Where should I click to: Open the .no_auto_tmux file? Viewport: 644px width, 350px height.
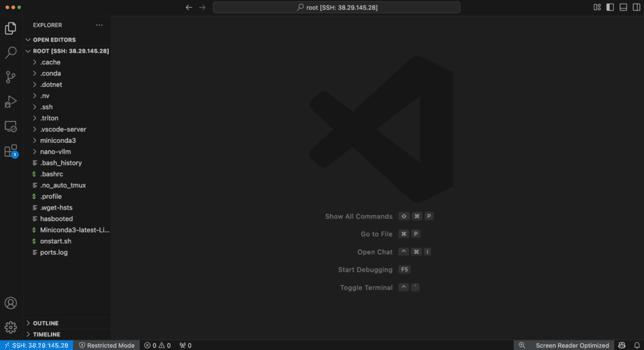point(67,185)
